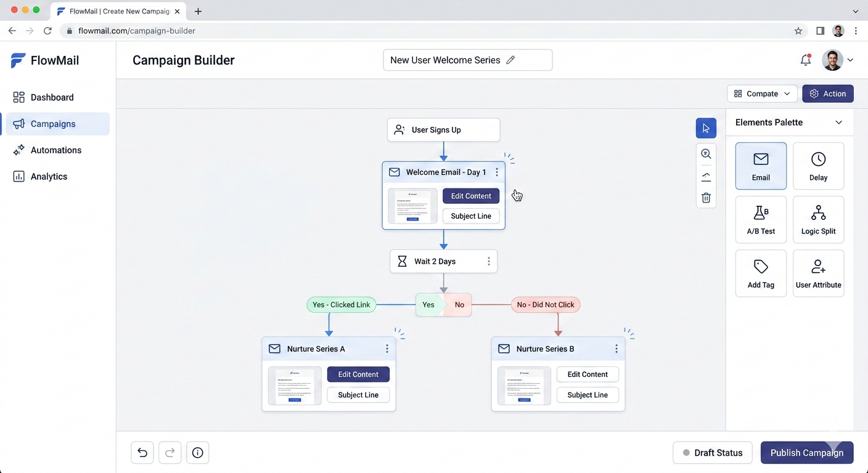The image size is (868, 473).
Task: Click the Publish Campaign button
Action: (806, 453)
